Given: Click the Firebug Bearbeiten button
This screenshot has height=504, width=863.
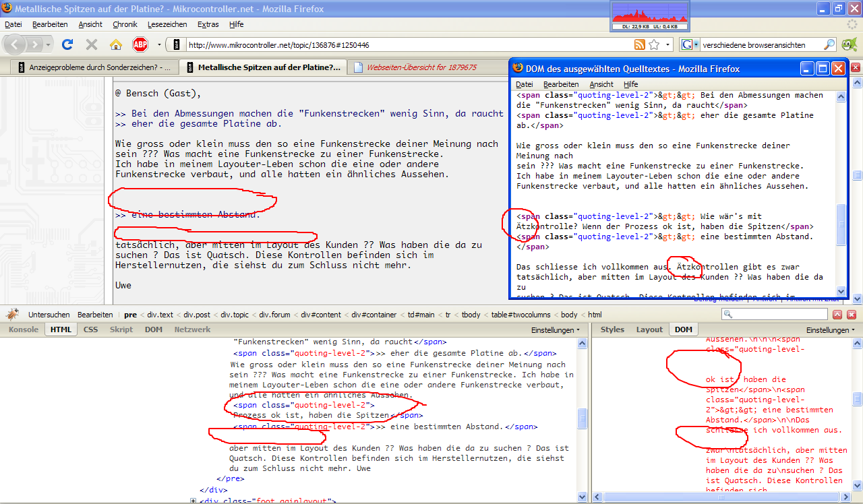Looking at the screenshot, I should pyautogui.click(x=94, y=315).
